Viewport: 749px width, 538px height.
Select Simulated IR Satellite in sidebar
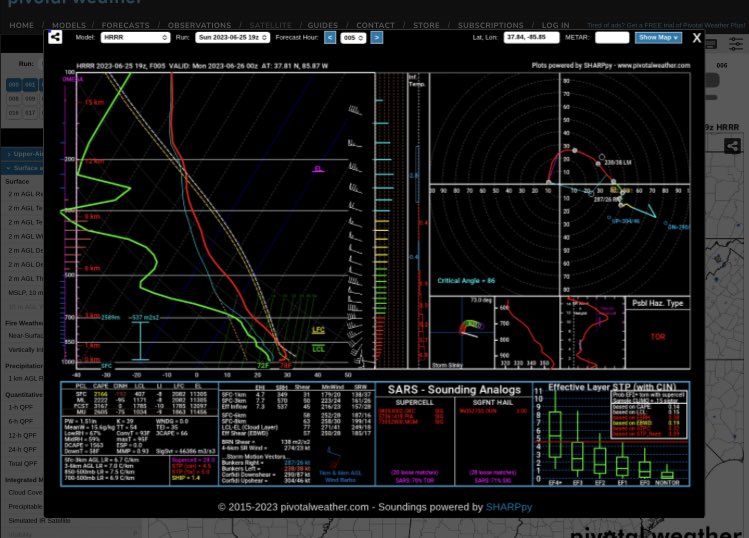pos(39,520)
